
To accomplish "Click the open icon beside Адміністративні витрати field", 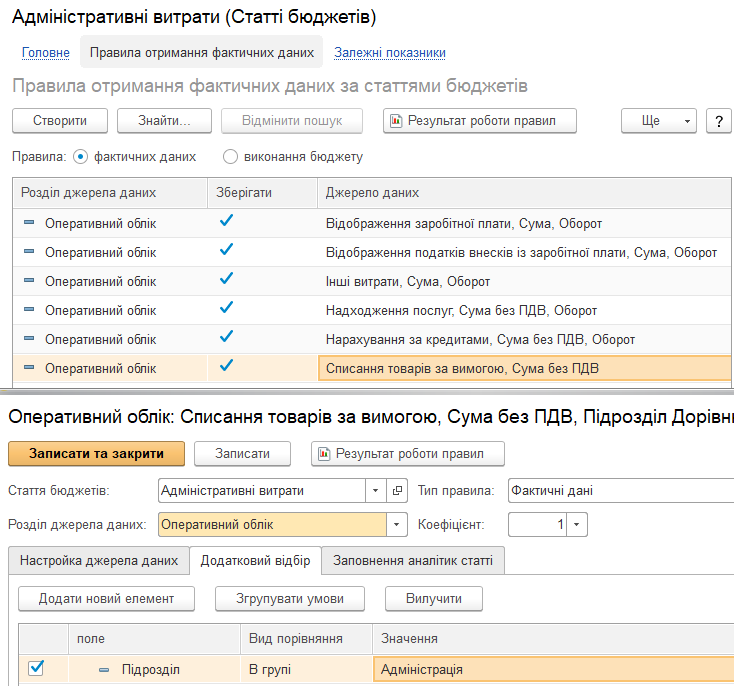I will (397, 491).
